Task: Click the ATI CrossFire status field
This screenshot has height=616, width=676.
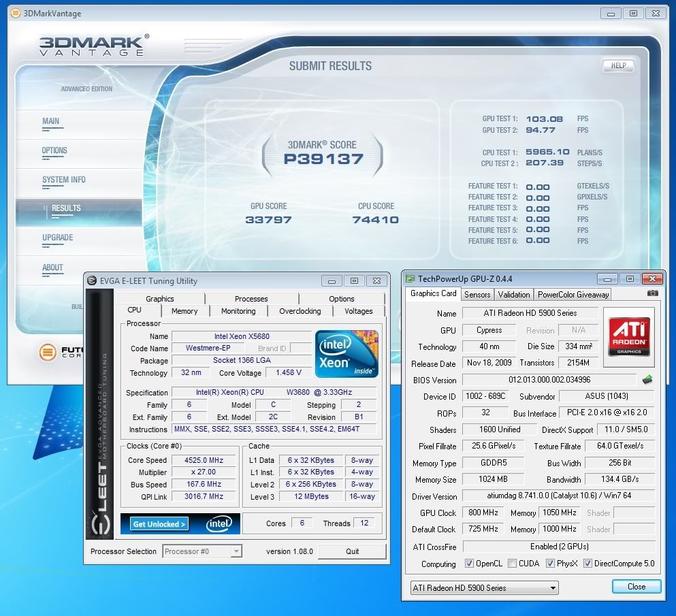Action: (x=559, y=547)
